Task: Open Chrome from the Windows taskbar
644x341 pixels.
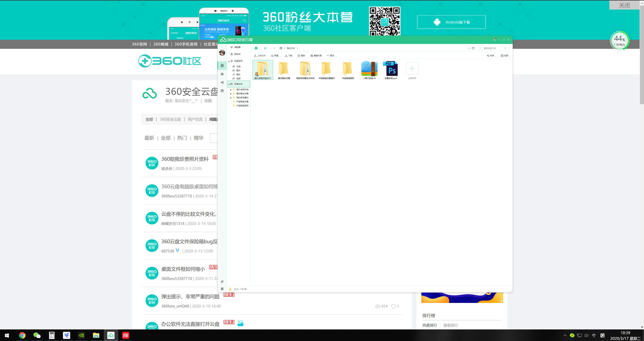Action: point(22,335)
